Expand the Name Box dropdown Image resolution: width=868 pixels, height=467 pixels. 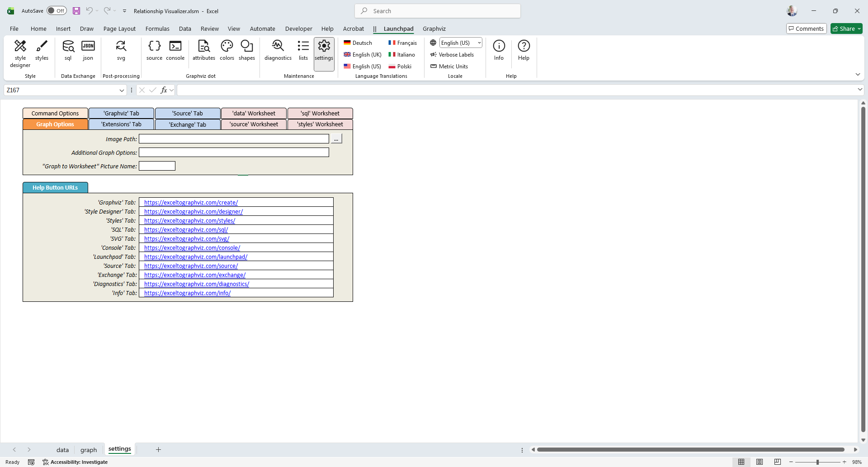tap(122, 91)
